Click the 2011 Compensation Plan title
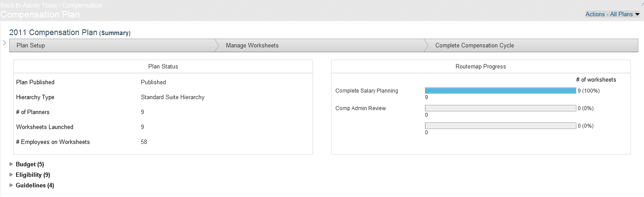This screenshot has height=197, width=644. tap(53, 33)
